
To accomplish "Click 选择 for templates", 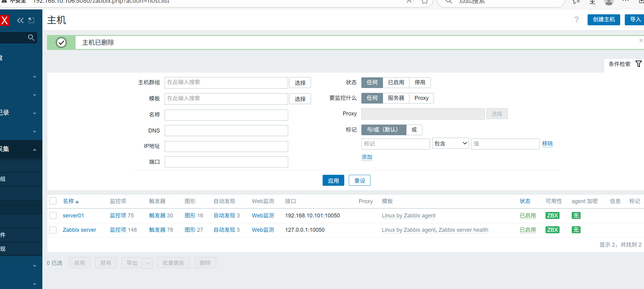I will coord(300,99).
